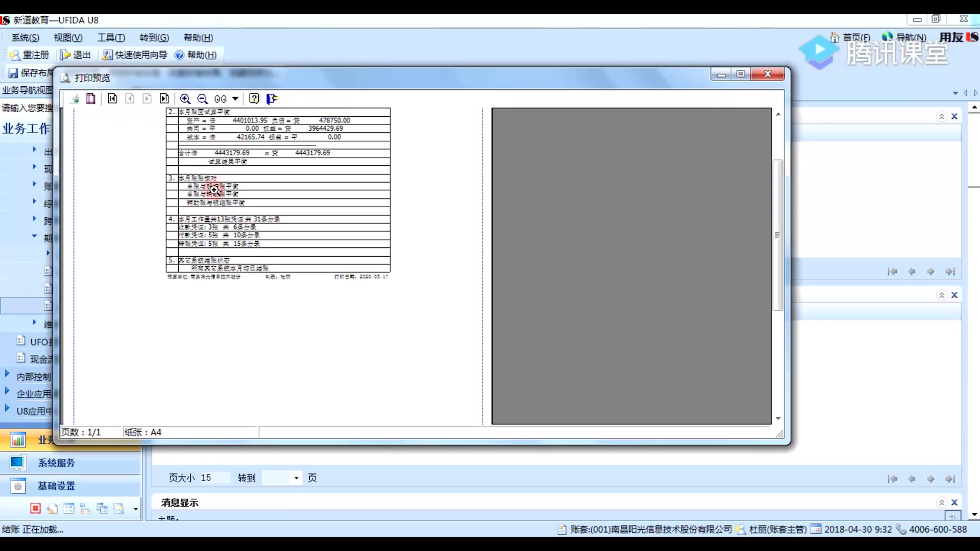Viewport: 980px width, 551px height.
Task: Click the print icon in preview toolbar
Action: pos(75,99)
